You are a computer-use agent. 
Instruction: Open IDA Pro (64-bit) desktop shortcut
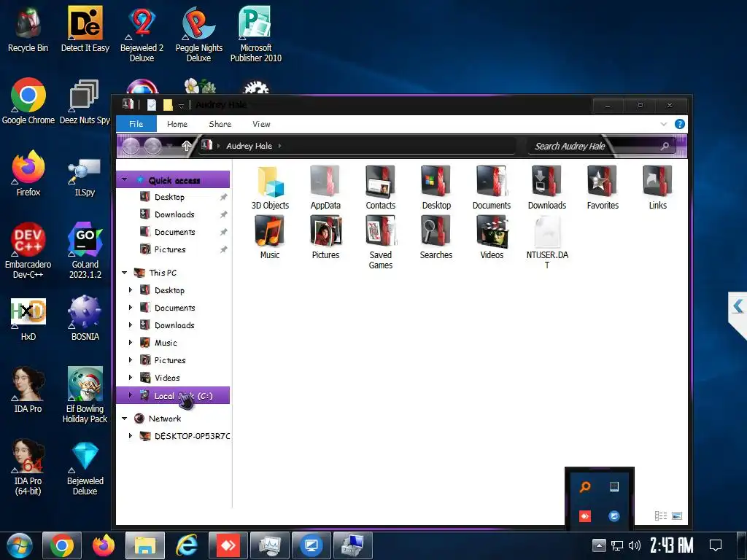click(x=28, y=467)
